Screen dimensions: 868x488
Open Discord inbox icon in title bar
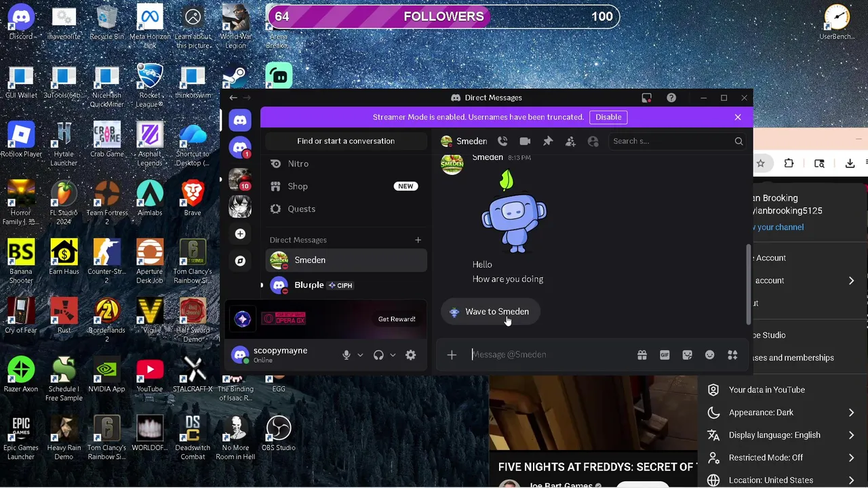tap(646, 98)
